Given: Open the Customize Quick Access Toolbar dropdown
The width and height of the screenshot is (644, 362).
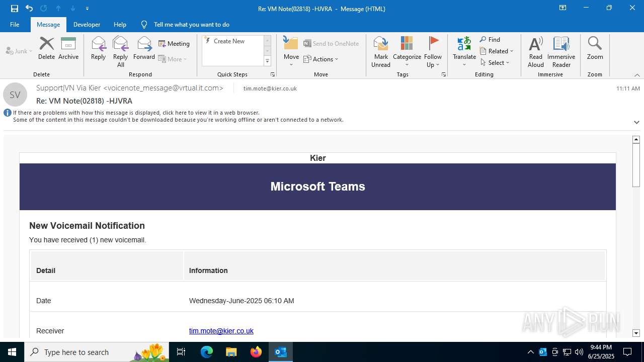Looking at the screenshot, I should 87,9.
